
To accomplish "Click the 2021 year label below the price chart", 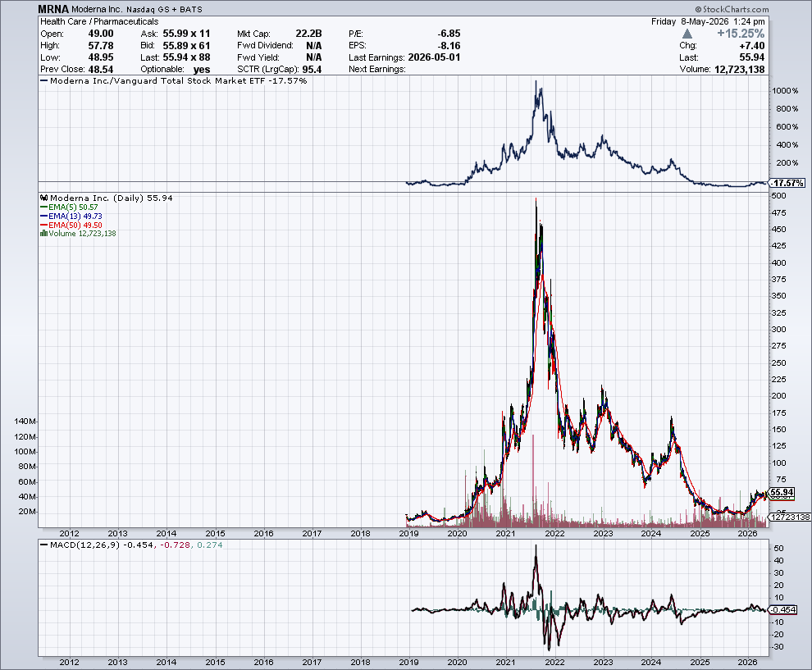I will pos(505,533).
